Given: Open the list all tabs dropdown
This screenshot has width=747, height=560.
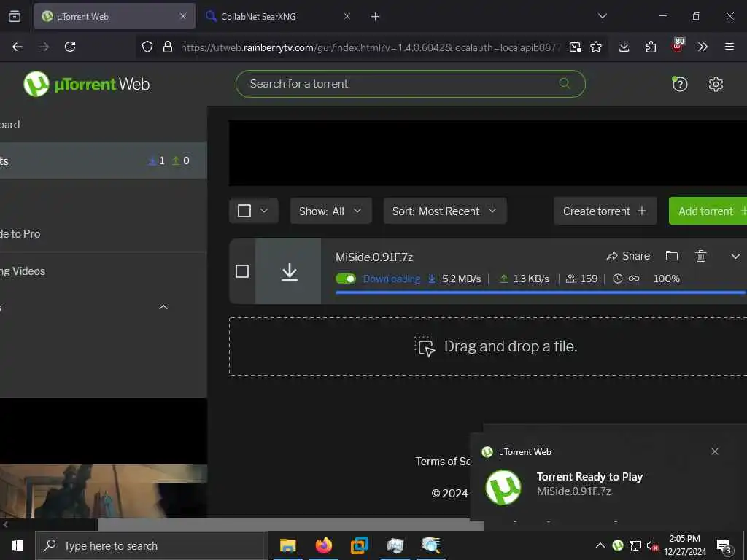Looking at the screenshot, I should (602, 16).
